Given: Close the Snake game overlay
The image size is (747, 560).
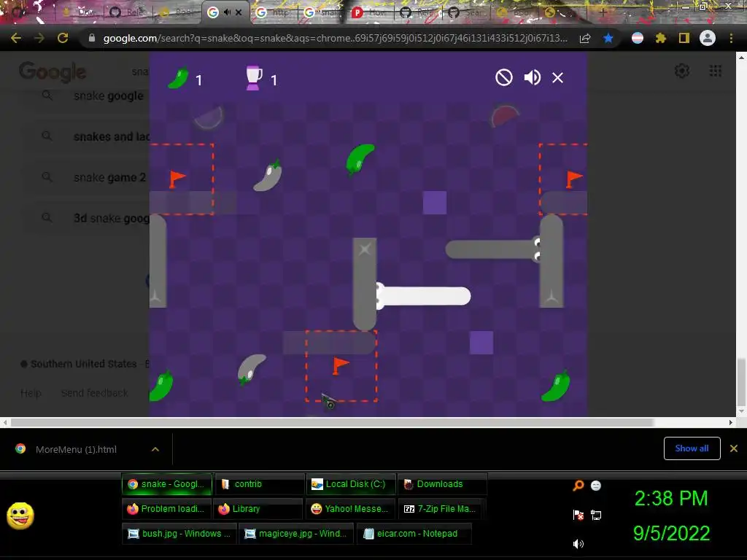Looking at the screenshot, I should point(557,77).
